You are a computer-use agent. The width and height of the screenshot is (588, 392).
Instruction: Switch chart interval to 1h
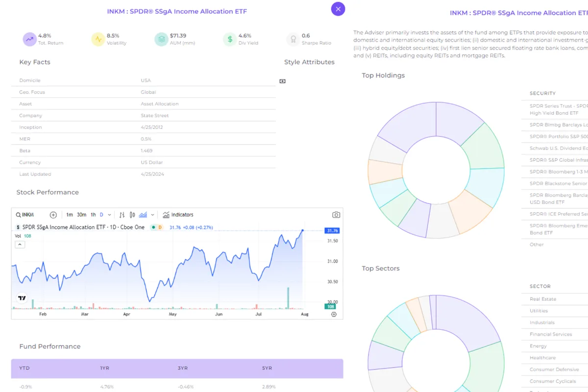click(x=93, y=215)
